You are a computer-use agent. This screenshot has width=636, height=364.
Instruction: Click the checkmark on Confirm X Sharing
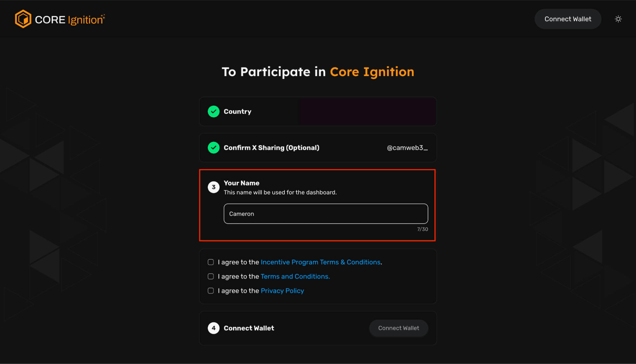click(213, 148)
